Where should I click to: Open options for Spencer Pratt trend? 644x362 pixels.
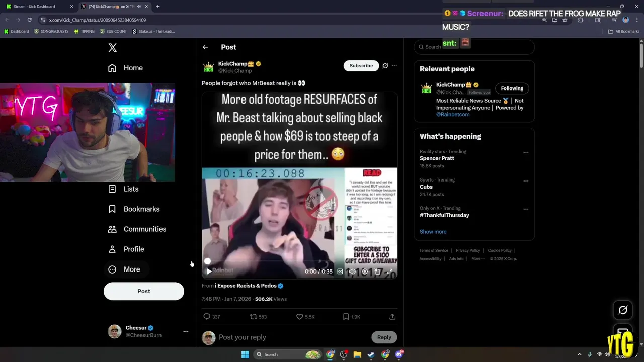click(x=526, y=153)
